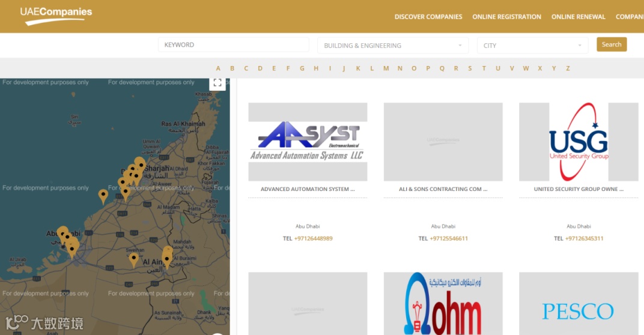Open the PESCO logo thumbnail
Screen dimensions: 644x335
click(x=579, y=303)
